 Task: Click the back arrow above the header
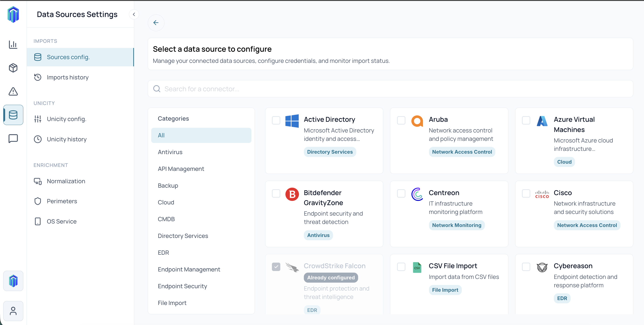click(156, 23)
